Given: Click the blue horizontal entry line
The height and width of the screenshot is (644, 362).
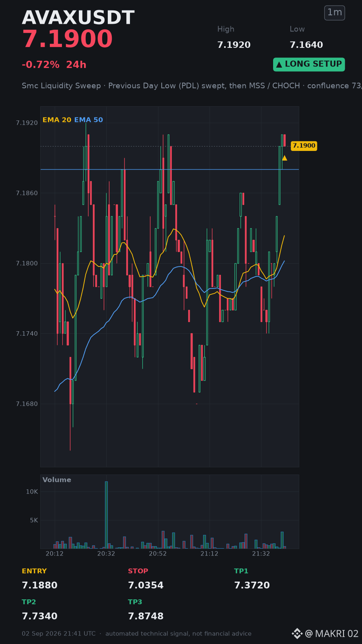Looking at the screenshot, I should [x=169, y=169].
